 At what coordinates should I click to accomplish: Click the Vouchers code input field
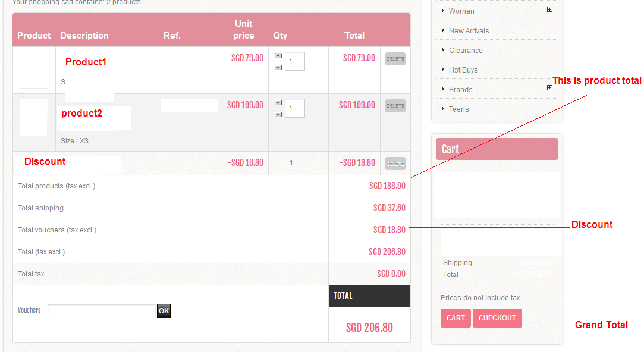(102, 311)
